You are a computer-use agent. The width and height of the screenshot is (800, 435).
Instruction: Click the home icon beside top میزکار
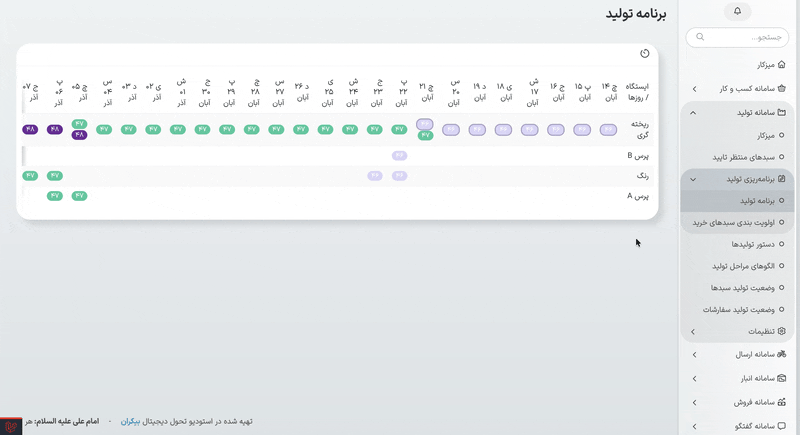coord(782,65)
